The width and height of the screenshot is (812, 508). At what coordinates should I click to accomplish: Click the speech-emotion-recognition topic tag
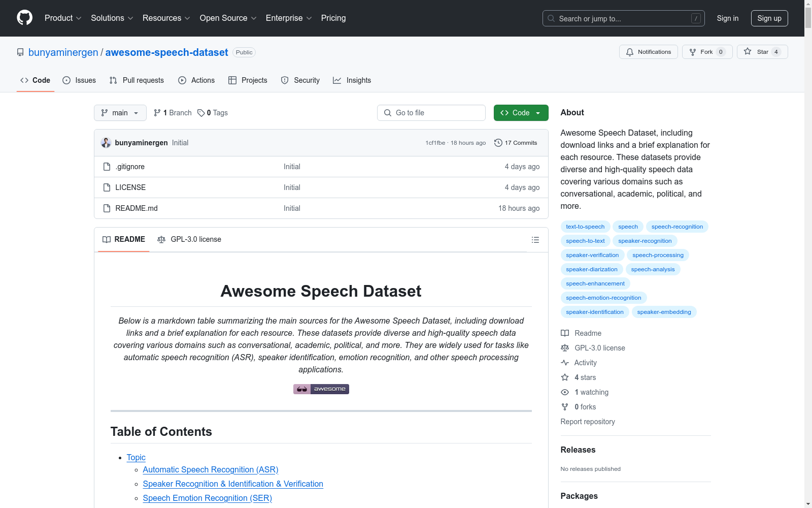click(x=603, y=298)
